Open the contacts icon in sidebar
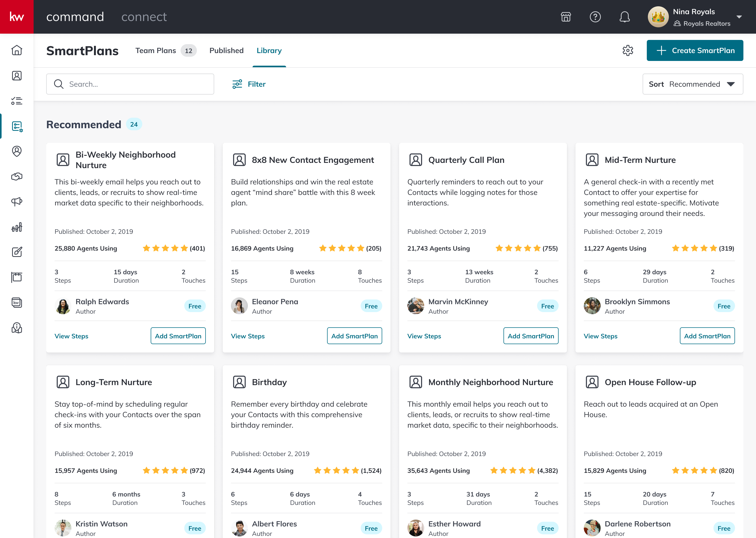This screenshot has width=756, height=538. [17, 76]
